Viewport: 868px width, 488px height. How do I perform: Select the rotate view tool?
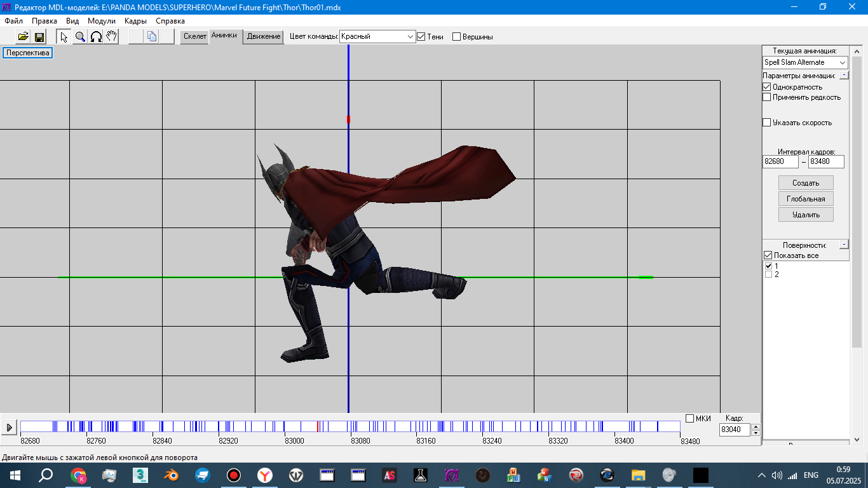[96, 37]
